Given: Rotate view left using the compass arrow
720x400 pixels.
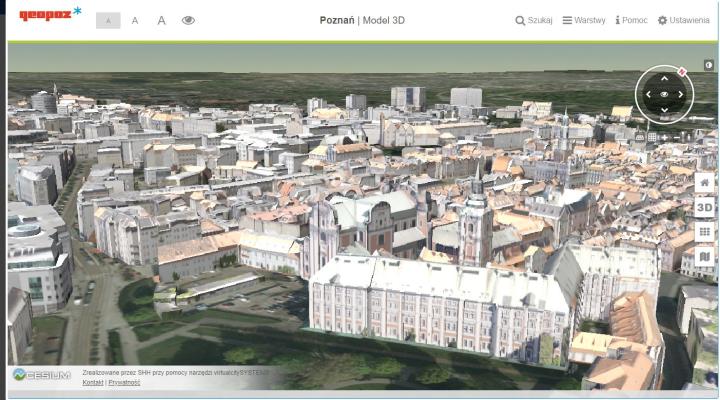Looking at the screenshot, I should coord(648,94).
